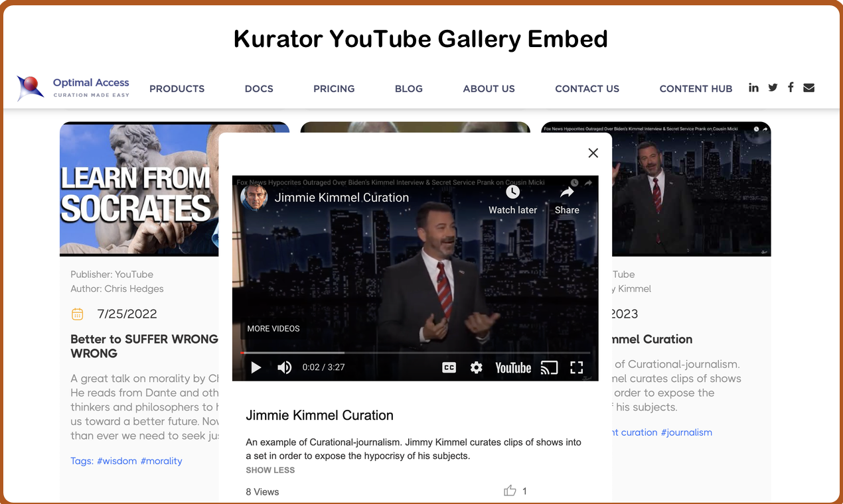The height and width of the screenshot is (504, 843).
Task: Click the calendar icon beside 7/25/2022
Action: (77, 314)
